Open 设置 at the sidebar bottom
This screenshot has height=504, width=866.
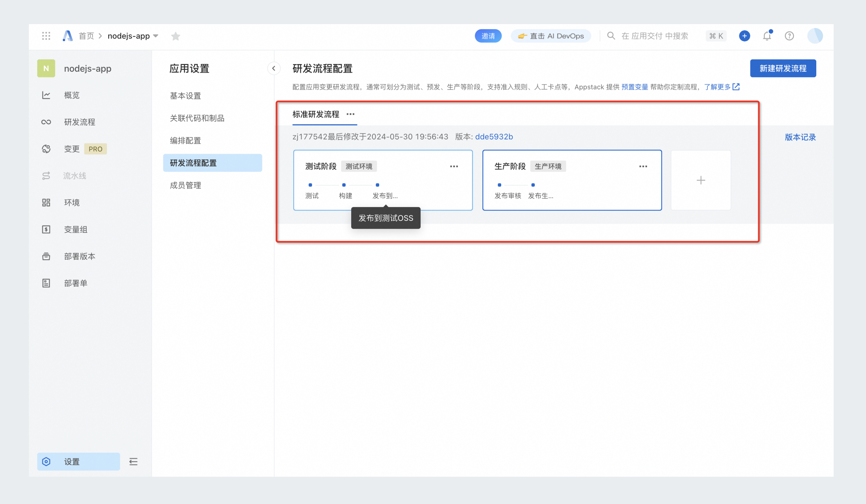(x=78, y=461)
